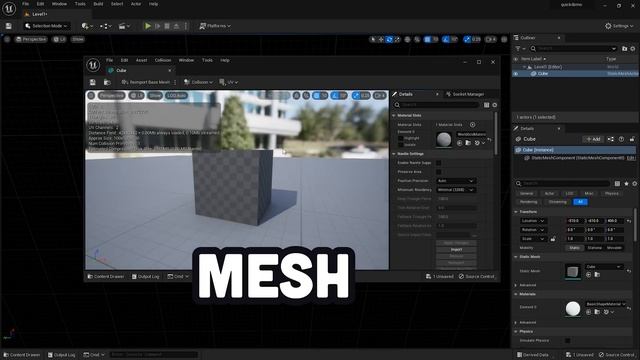Toggle Preserve Area checkbox
The image size is (640, 360).
[438, 172]
